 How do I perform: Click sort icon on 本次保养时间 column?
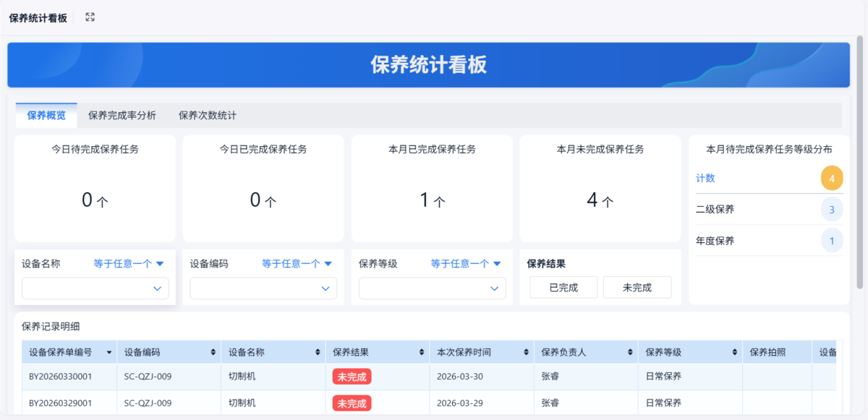(526, 353)
